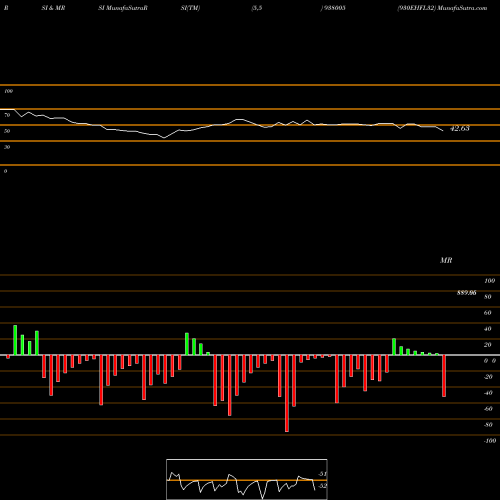The width and height of the screenshot is (500, 500).
Task: Click the 'SI(TM)' header label
Action: coord(190,8)
